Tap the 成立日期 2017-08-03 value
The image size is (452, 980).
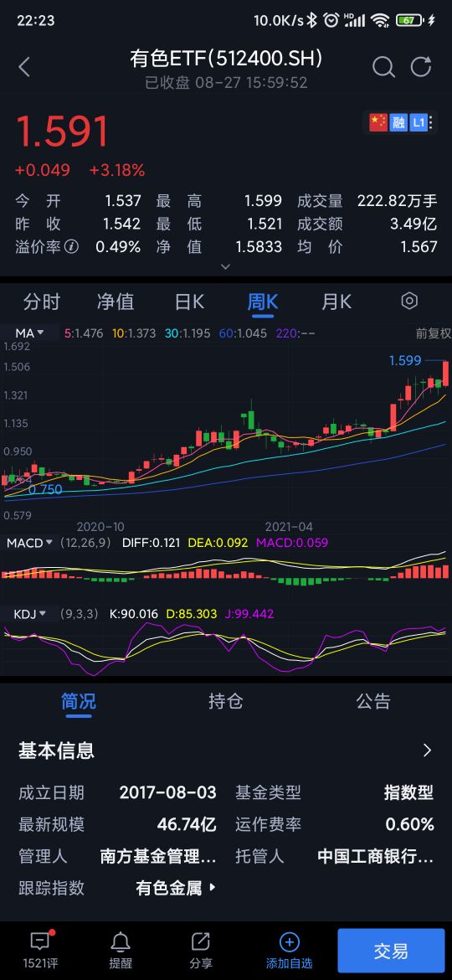168,792
